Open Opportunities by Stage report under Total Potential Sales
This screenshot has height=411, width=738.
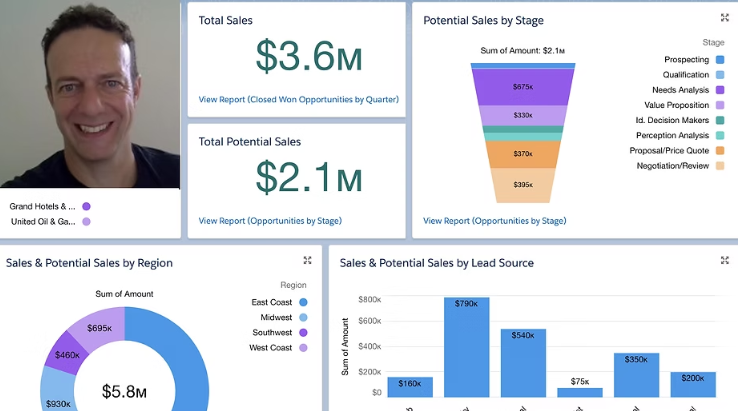[x=270, y=221]
